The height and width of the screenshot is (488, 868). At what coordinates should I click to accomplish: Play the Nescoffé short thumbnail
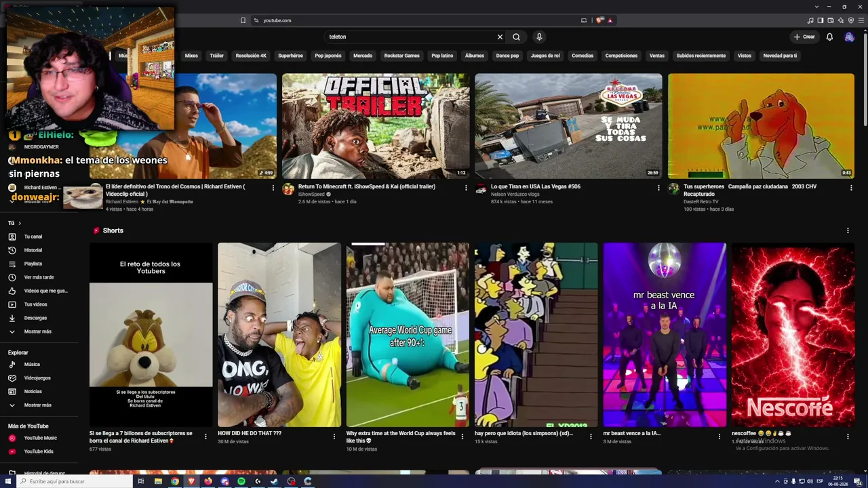click(793, 335)
